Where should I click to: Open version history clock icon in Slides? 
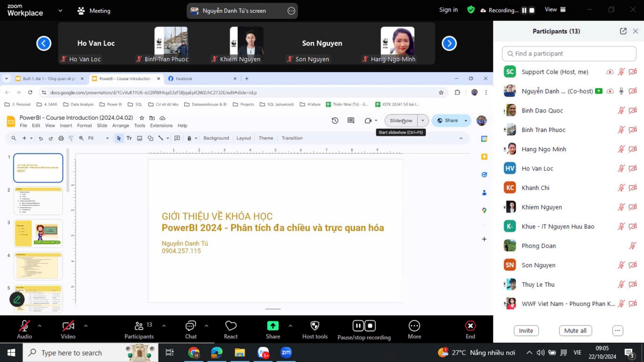pyautogui.click(x=335, y=120)
